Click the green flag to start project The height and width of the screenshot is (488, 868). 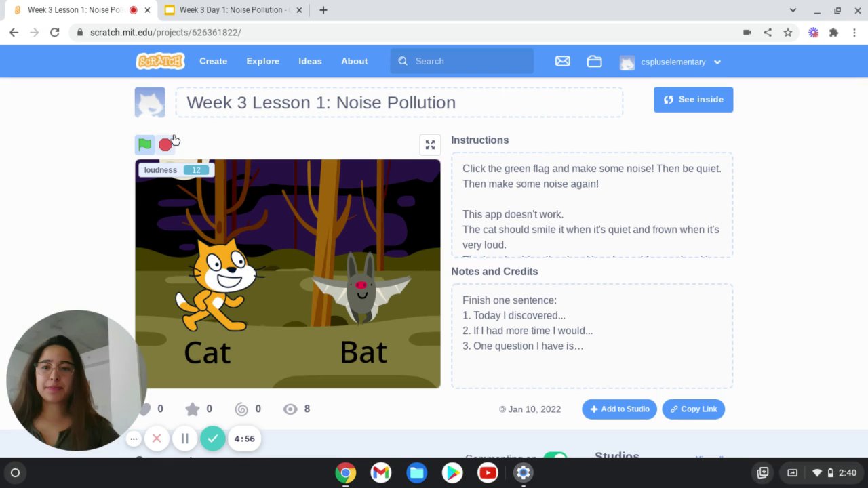[144, 144]
